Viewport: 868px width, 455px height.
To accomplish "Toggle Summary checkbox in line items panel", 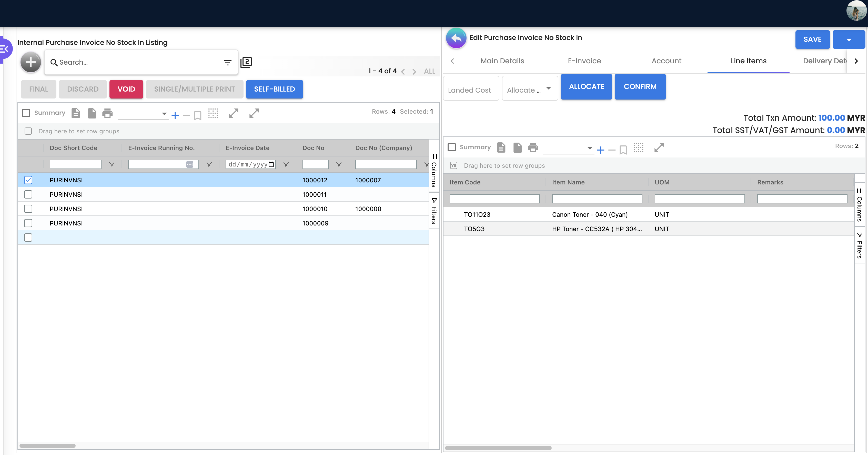I will click(451, 147).
